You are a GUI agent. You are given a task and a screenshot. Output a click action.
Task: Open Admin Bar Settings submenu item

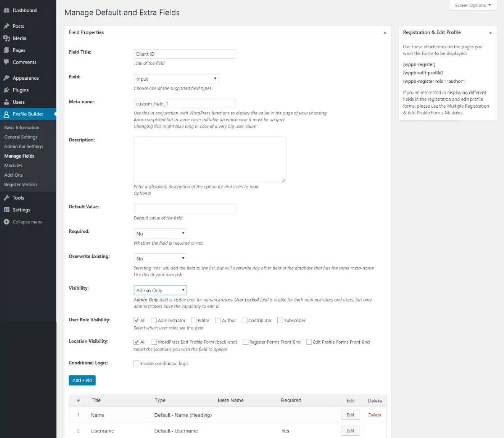[x=24, y=146]
